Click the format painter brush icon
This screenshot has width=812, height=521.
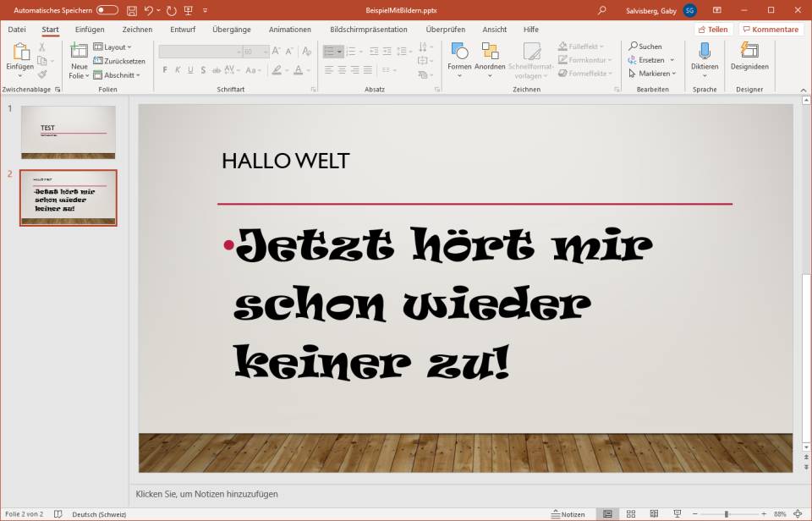point(42,74)
